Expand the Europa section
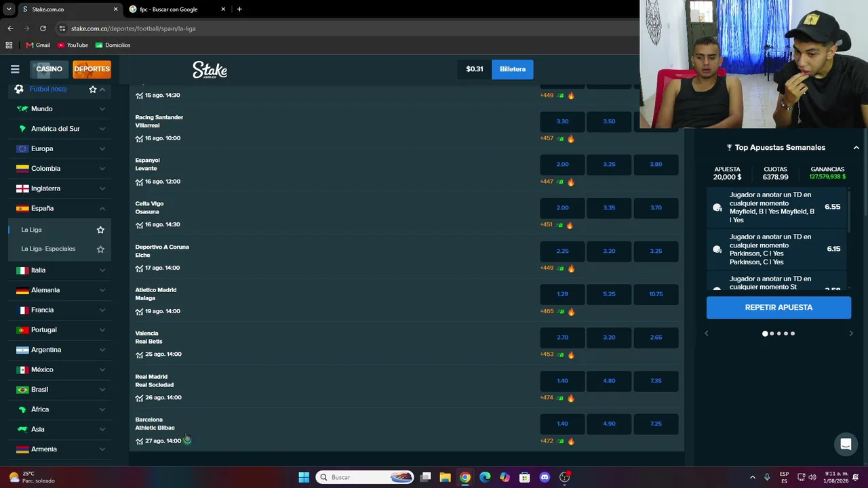The width and height of the screenshot is (868, 488). point(102,148)
